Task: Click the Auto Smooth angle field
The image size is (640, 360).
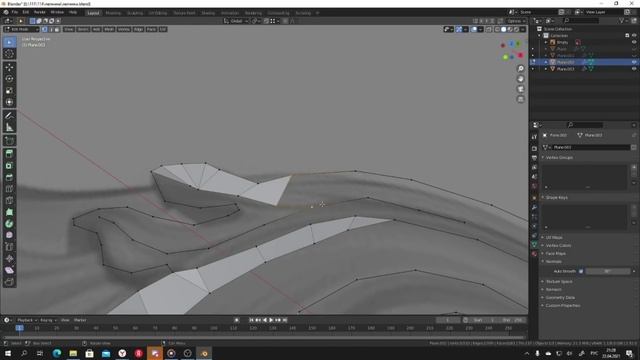Action: coord(607,271)
